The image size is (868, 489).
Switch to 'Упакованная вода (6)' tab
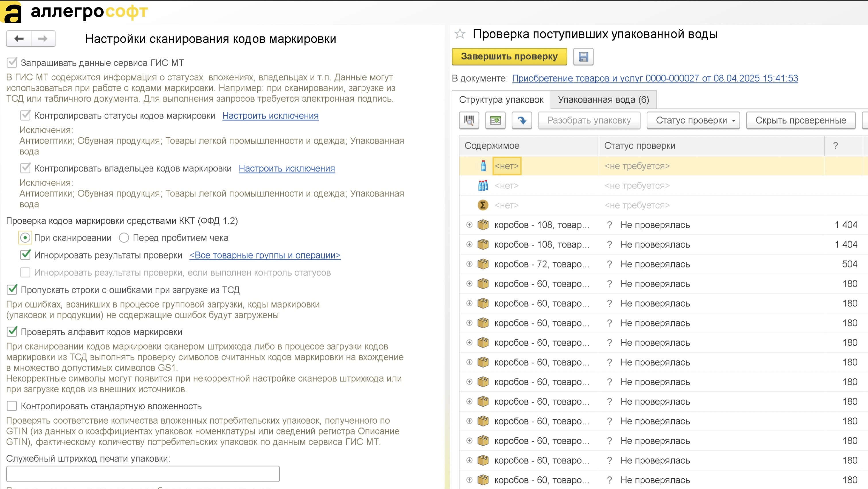point(603,100)
